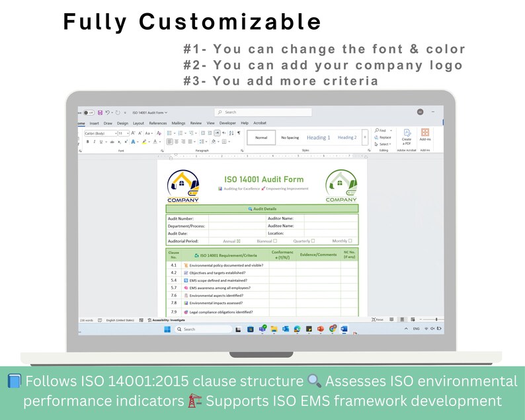Expand the Styles gallery

pyautogui.click(x=365, y=138)
